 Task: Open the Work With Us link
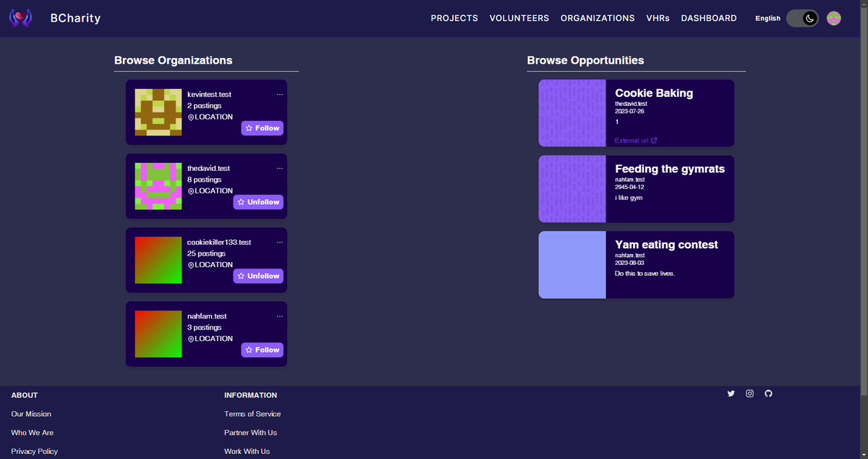247,452
